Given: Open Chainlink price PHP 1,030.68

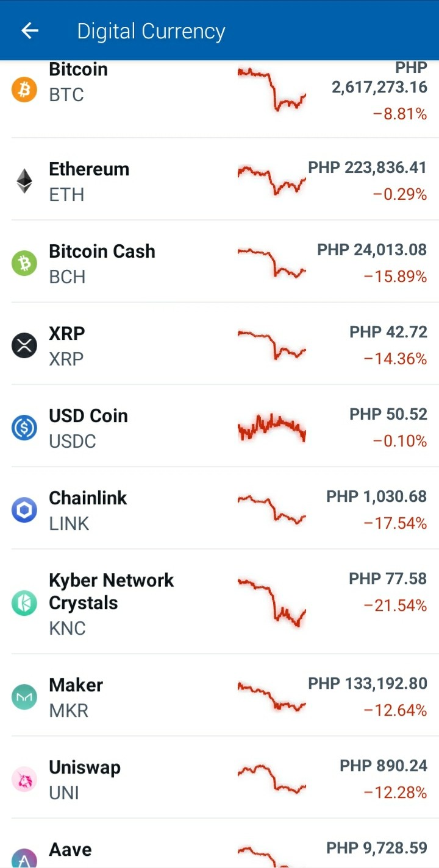Looking at the screenshot, I should click(x=376, y=496).
